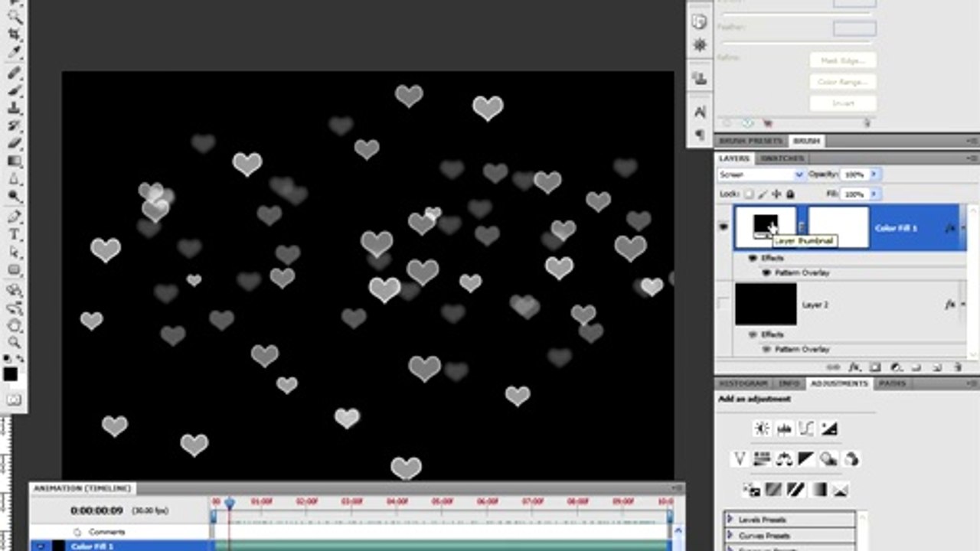Switch to the Brush Presets tab
This screenshot has height=551, width=980.
(x=750, y=141)
